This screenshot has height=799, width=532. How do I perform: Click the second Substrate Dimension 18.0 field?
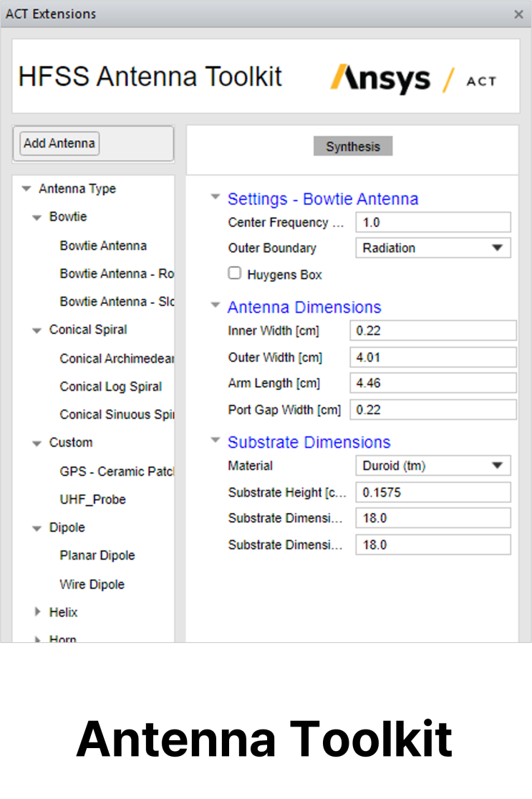432,545
